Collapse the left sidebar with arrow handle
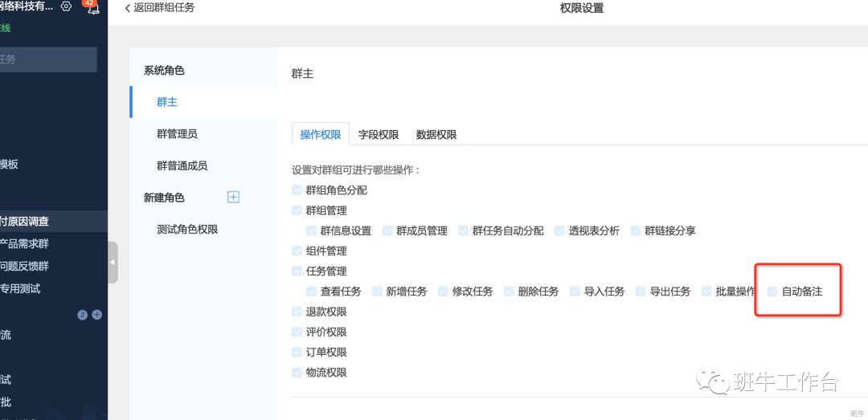This screenshot has width=868, height=420. (113, 262)
